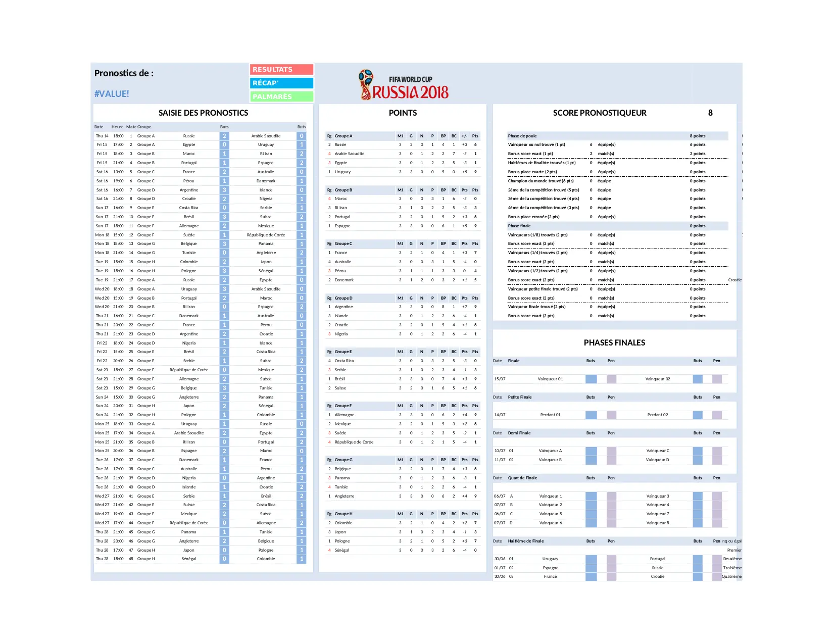The width and height of the screenshot is (834, 644).
Task: Click Colombie goals cell for match 48
Action: click(x=302, y=559)
